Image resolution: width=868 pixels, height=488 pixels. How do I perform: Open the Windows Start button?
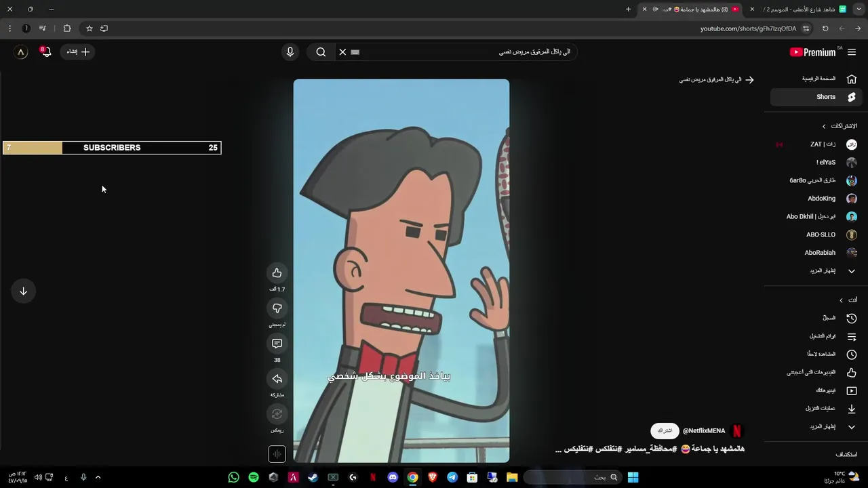633,478
